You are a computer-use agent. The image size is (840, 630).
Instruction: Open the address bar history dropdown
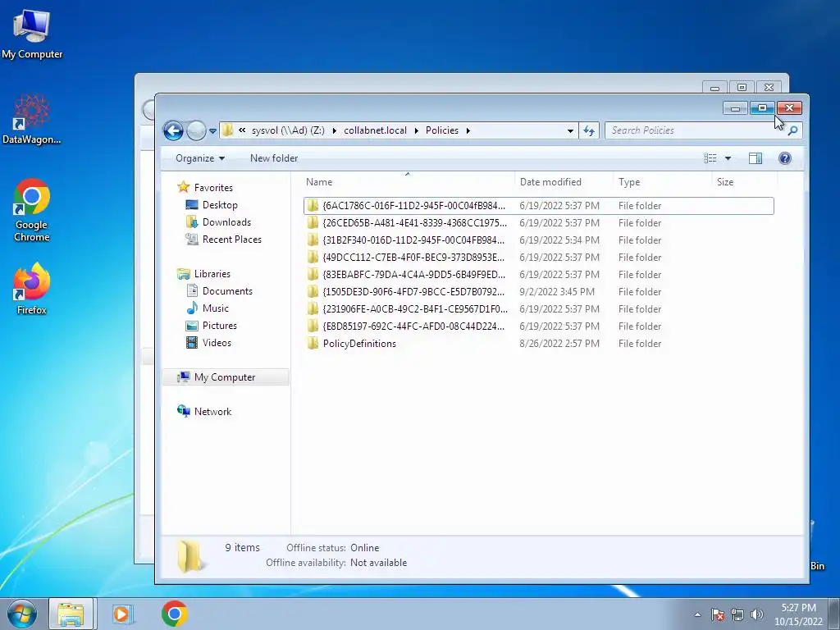coord(570,130)
